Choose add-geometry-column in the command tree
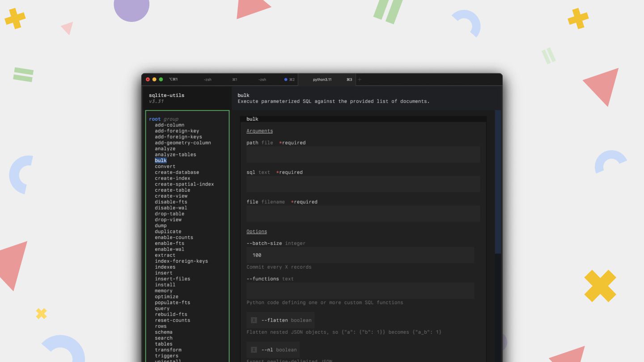Image resolution: width=644 pixels, height=362 pixels. click(183, 143)
